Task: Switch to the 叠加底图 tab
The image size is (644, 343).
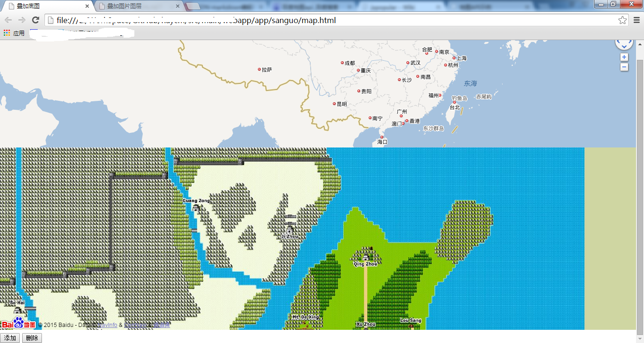Action: pos(47,6)
